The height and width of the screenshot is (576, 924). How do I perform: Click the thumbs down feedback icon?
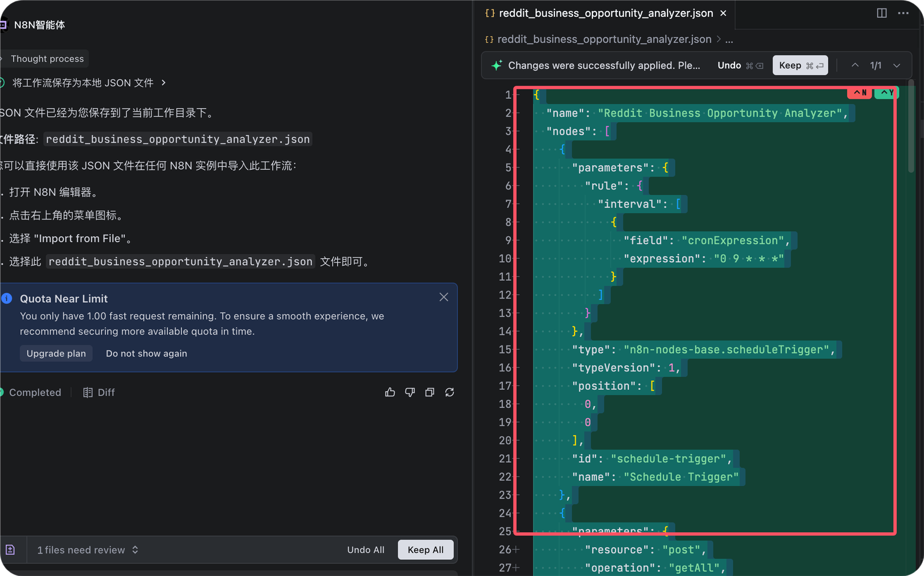[x=410, y=392]
